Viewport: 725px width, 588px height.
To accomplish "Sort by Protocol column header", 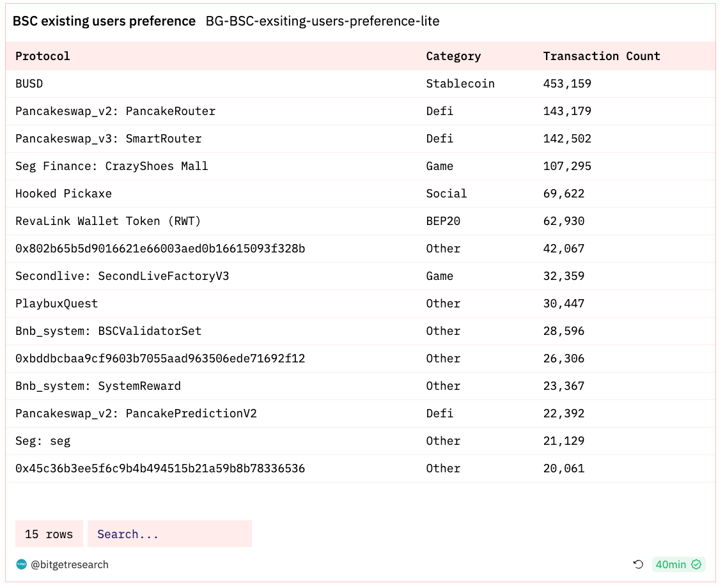I will click(43, 56).
